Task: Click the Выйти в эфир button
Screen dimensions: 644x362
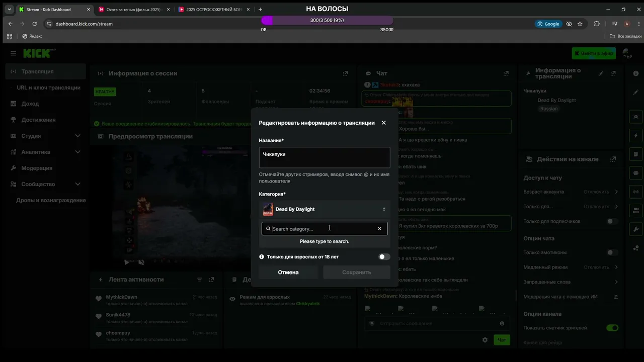Action: pyautogui.click(x=594, y=53)
